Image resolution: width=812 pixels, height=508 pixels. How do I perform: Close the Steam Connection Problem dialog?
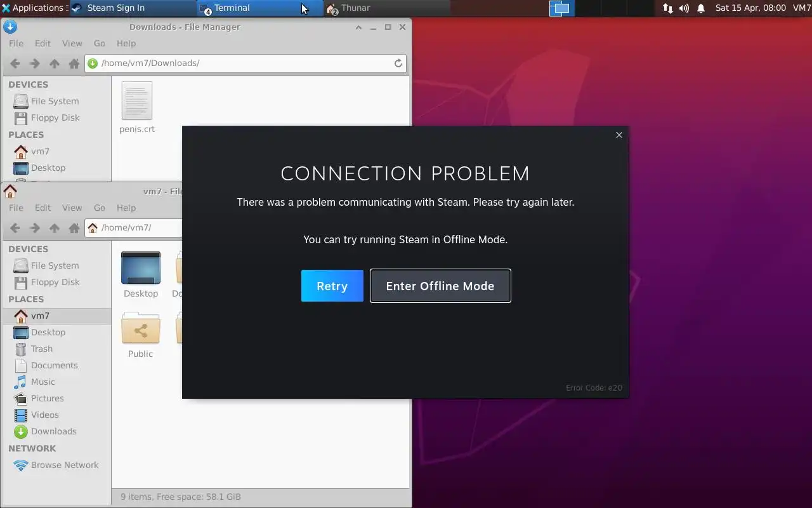point(619,135)
